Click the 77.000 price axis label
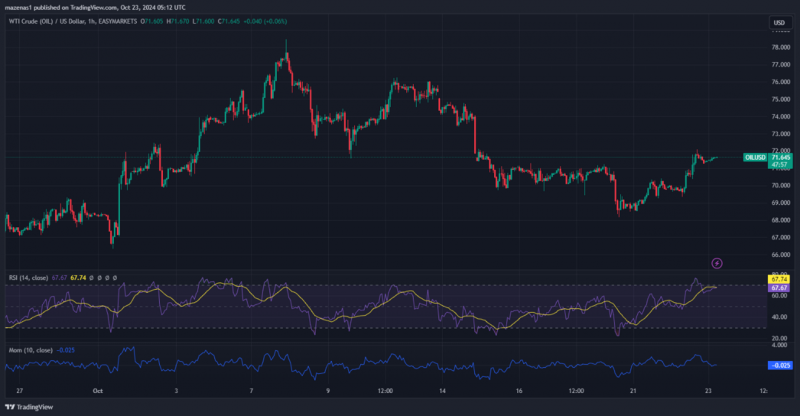The image size is (800, 416). (x=781, y=65)
